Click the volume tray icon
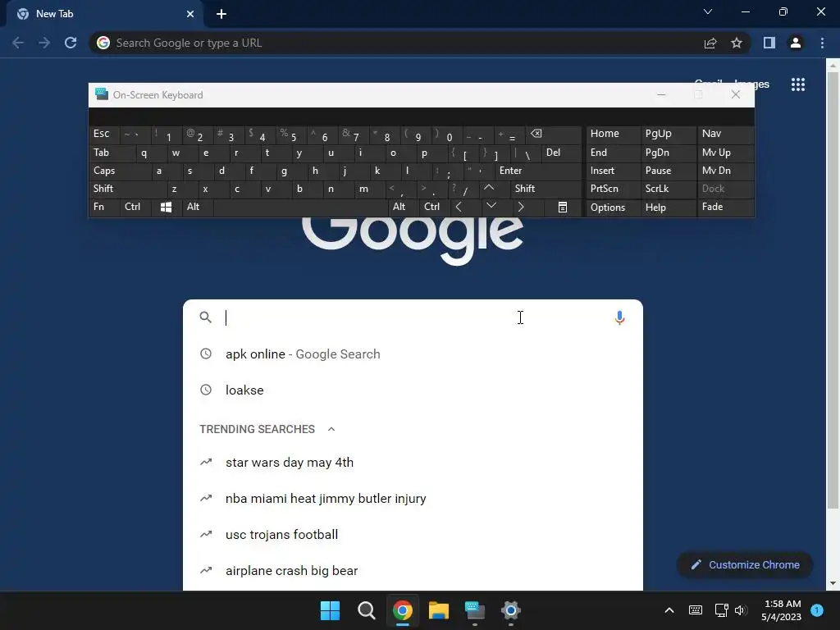 click(x=741, y=610)
